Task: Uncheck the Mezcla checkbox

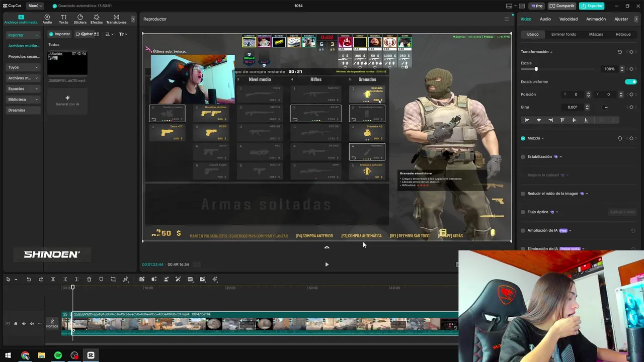Action: (x=523, y=138)
